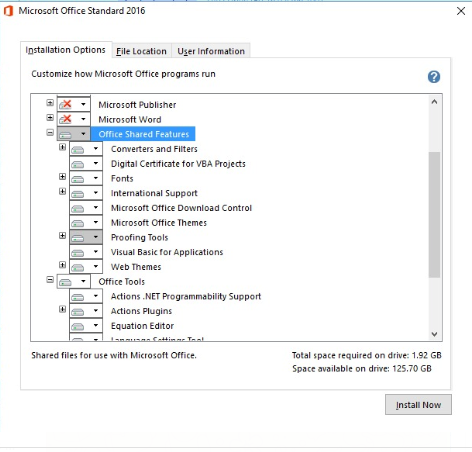The width and height of the screenshot is (472, 452).
Task: Select Microsoft Office Download Control label
Action: pyautogui.click(x=181, y=208)
